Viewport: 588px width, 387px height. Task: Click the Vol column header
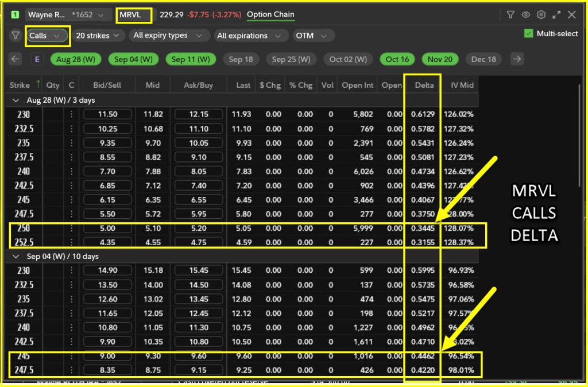[x=327, y=85]
